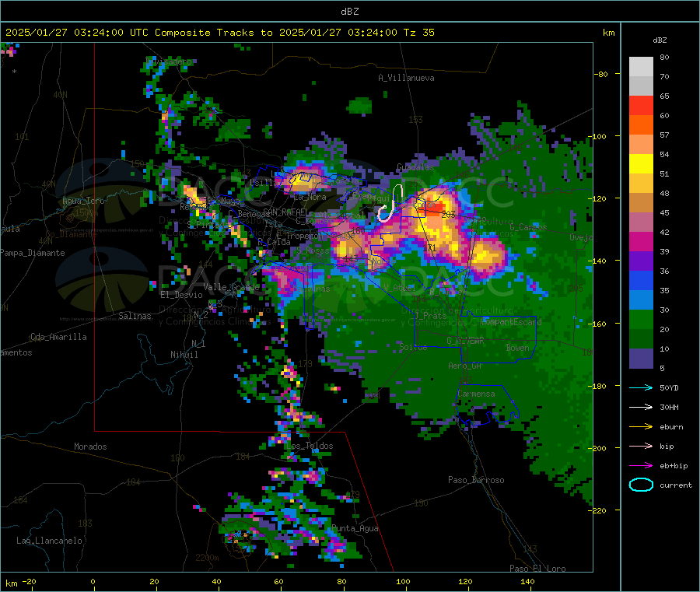Screen dimensions: 700x592
Task: Pick the red 60-65 dBZ swatch
Action: [x=641, y=105]
